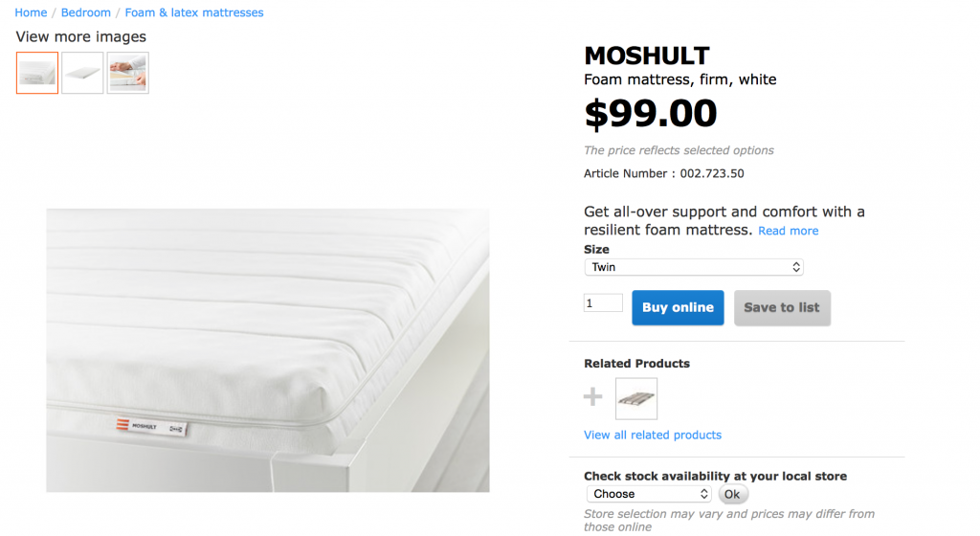Click the large MOSHULT mattress product image

[268, 350]
